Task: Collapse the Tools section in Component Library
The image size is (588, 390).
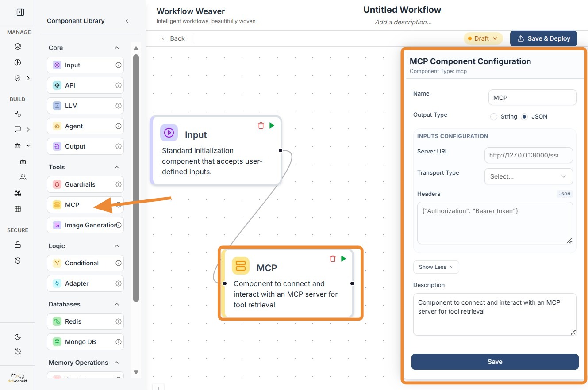Action: click(x=117, y=167)
